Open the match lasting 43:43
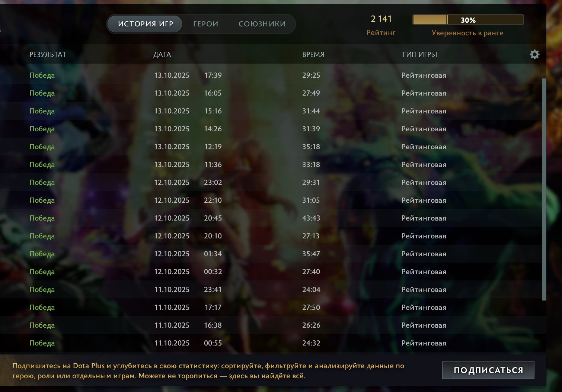The height and width of the screenshot is (392, 562). point(271,218)
